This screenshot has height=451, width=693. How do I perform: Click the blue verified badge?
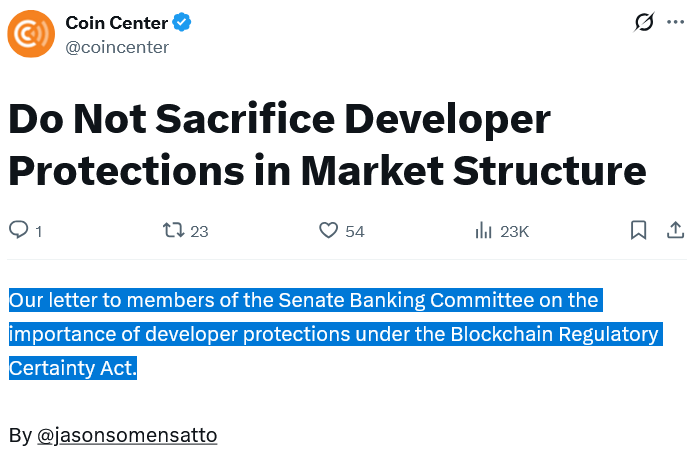click(181, 23)
